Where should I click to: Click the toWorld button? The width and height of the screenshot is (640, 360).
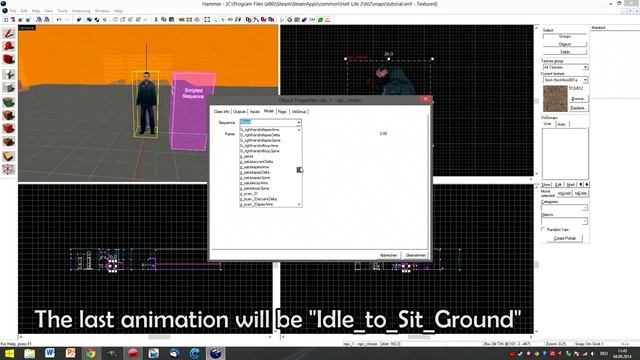pyautogui.click(x=564, y=193)
